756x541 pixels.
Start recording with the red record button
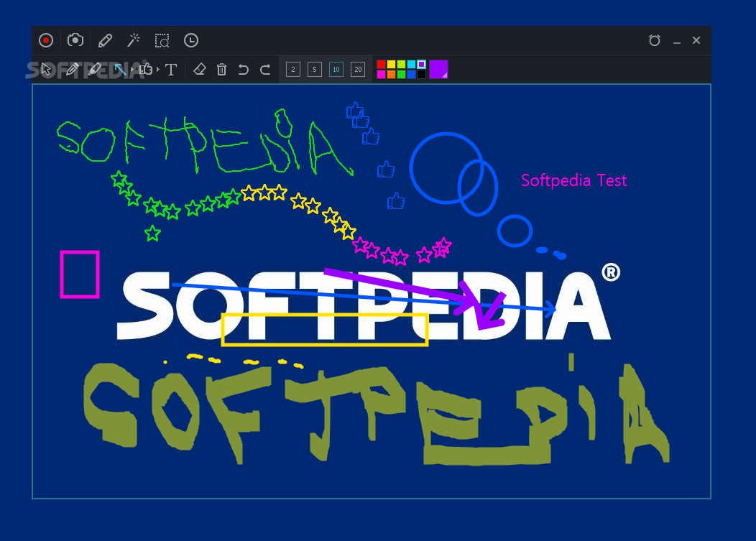46,40
